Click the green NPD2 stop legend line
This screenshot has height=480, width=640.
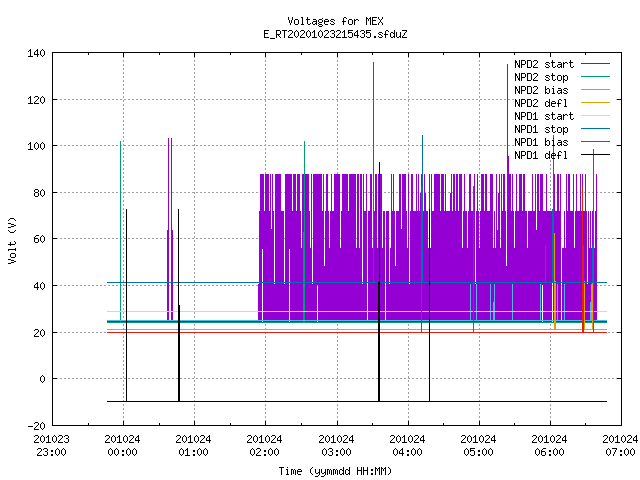(x=595, y=76)
